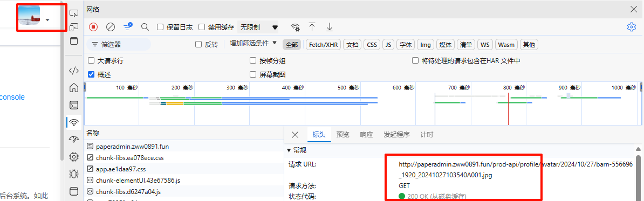Enable the preserve log (保留日志) checkbox

160,27
